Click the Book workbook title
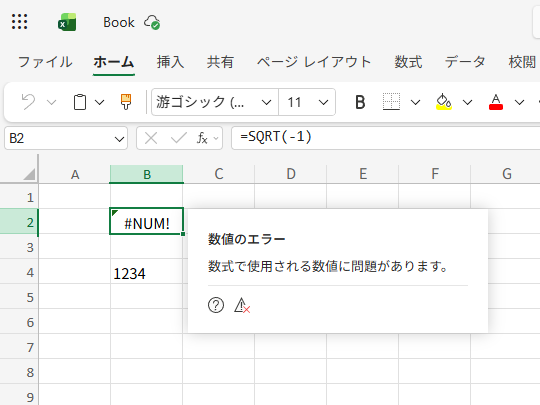The height and width of the screenshot is (405, 540). pos(119,22)
